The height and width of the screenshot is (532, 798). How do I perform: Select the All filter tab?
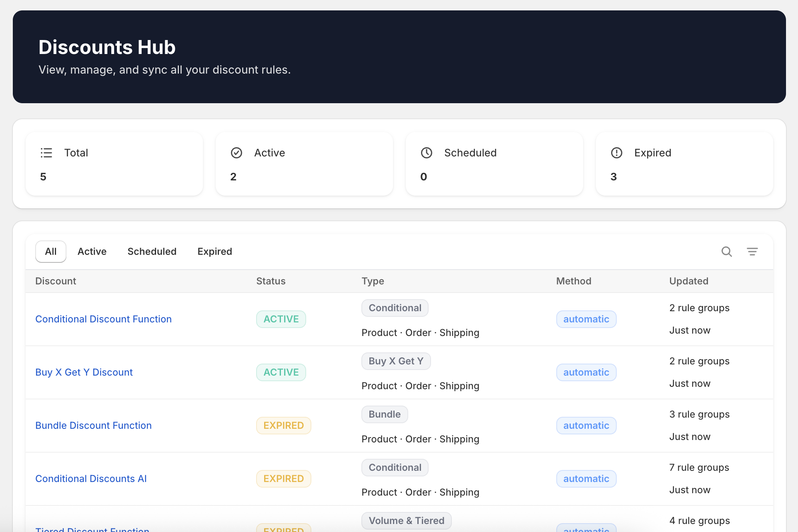point(50,251)
